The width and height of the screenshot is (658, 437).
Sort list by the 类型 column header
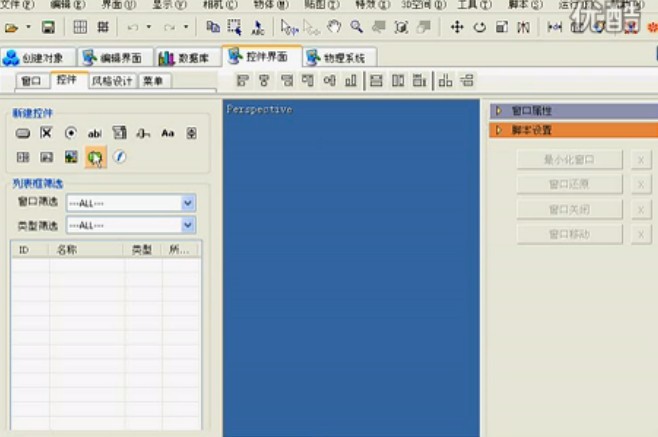(143, 250)
